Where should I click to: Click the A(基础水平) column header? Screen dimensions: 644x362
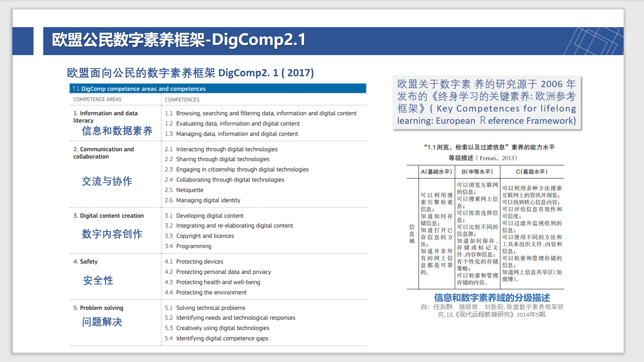pyautogui.click(x=436, y=172)
